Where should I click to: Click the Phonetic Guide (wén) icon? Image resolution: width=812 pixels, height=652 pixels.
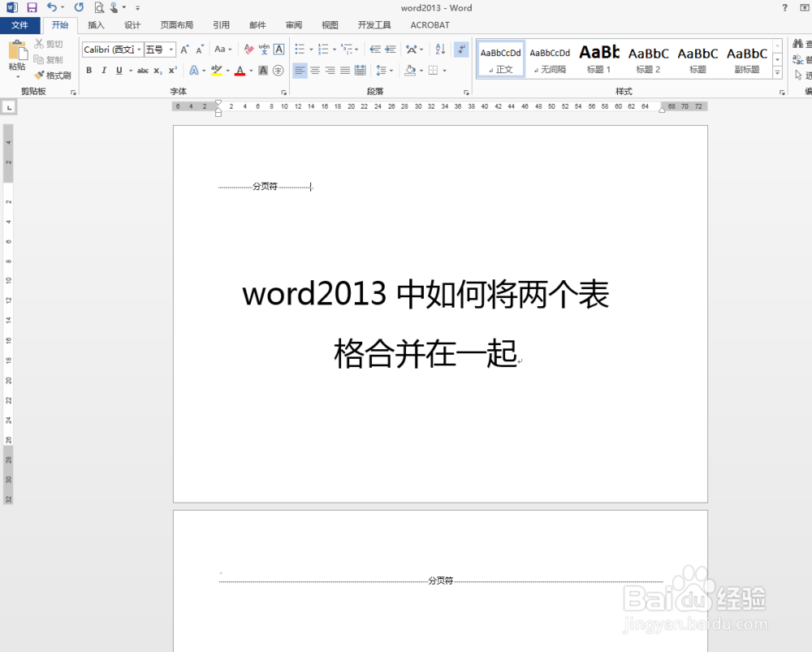coord(264,50)
